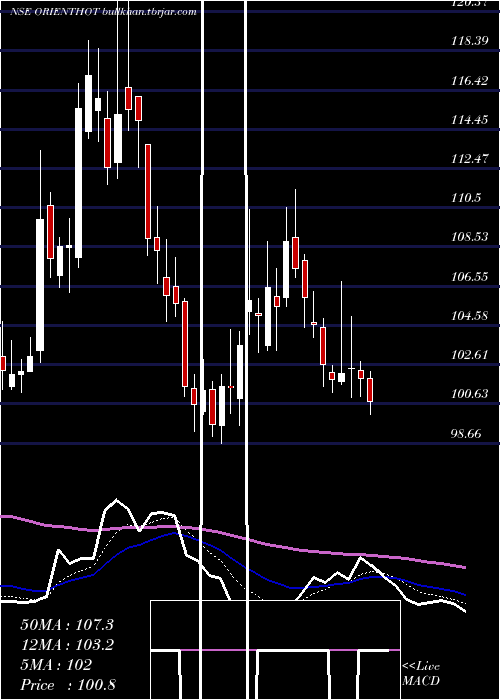Image resolution: width=500 pixels, height=700 pixels.
Task: Click the 50MA : 107.3 reading
Action: pos(67,625)
